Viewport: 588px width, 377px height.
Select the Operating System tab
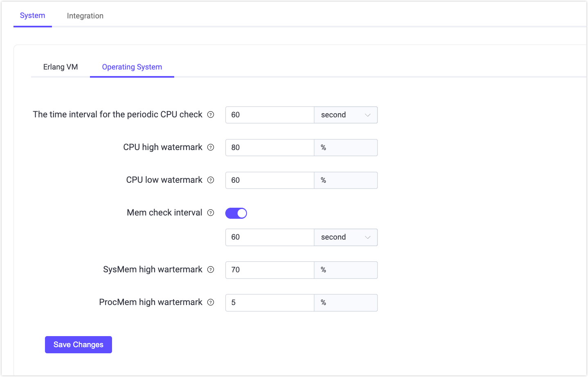(x=132, y=67)
